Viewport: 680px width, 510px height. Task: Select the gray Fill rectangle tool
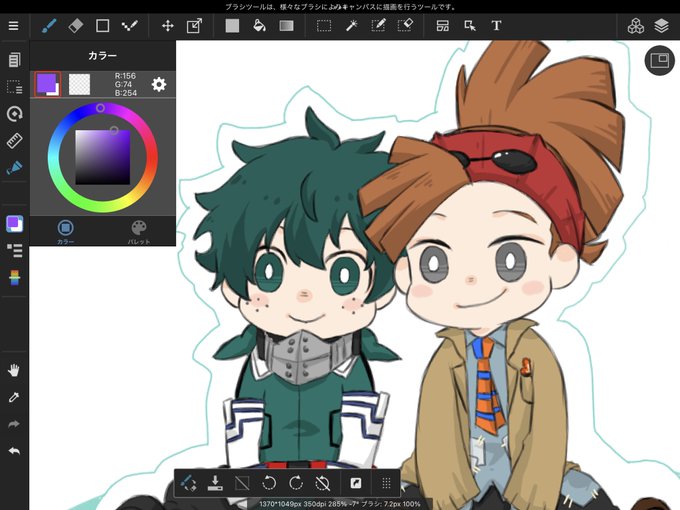(232, 26)
